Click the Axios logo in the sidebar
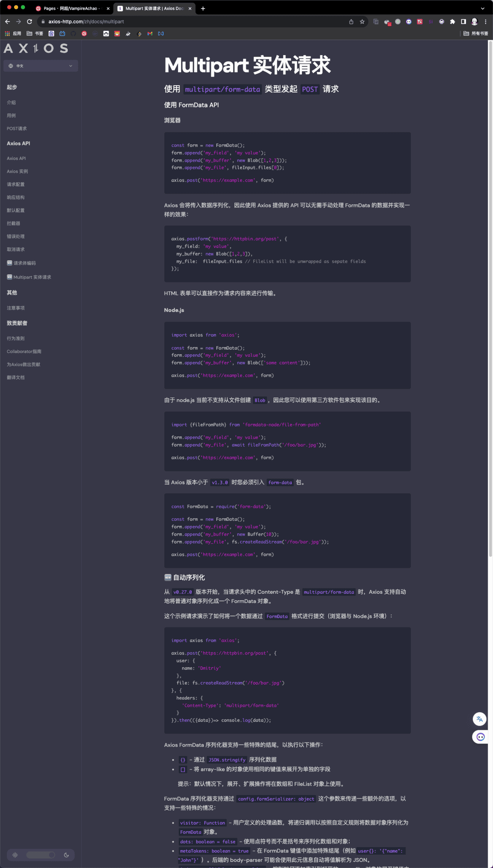The width and height of the screenshot is (493, 868). point(36,48)
